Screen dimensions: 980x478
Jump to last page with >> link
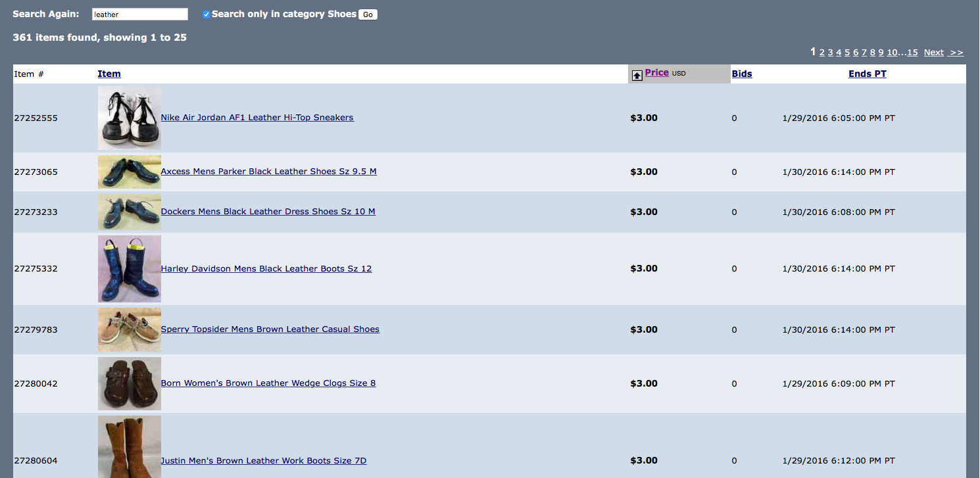956,53
